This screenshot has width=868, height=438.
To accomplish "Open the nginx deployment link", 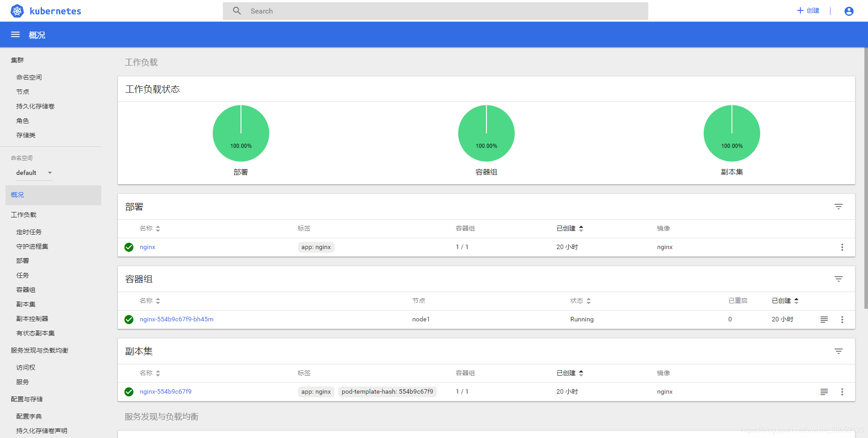I will [147, 247].
